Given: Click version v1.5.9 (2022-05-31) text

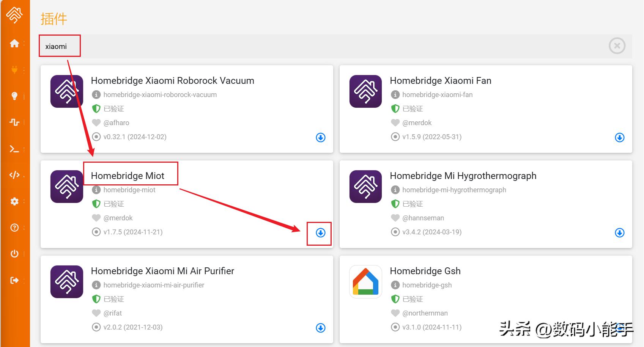Looking at the screenshot, I should 432,137.
